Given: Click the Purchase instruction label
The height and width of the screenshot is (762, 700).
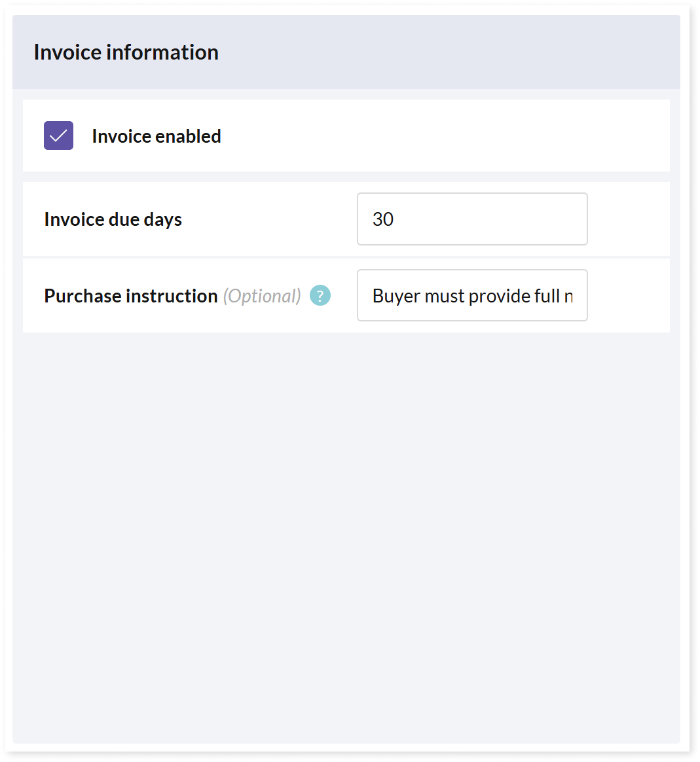Looking at the screenshot, I should coord(131,296).
